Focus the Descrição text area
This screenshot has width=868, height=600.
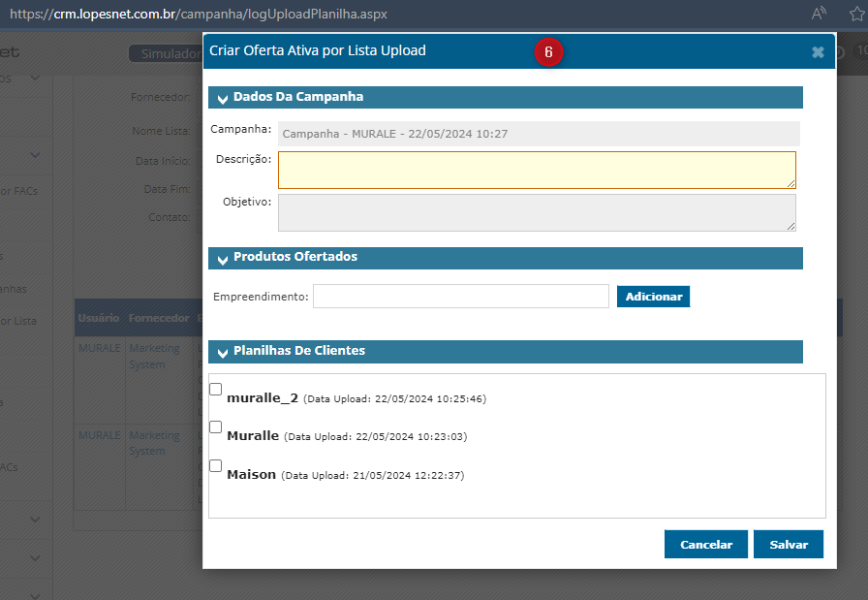(x=536, y=170)
